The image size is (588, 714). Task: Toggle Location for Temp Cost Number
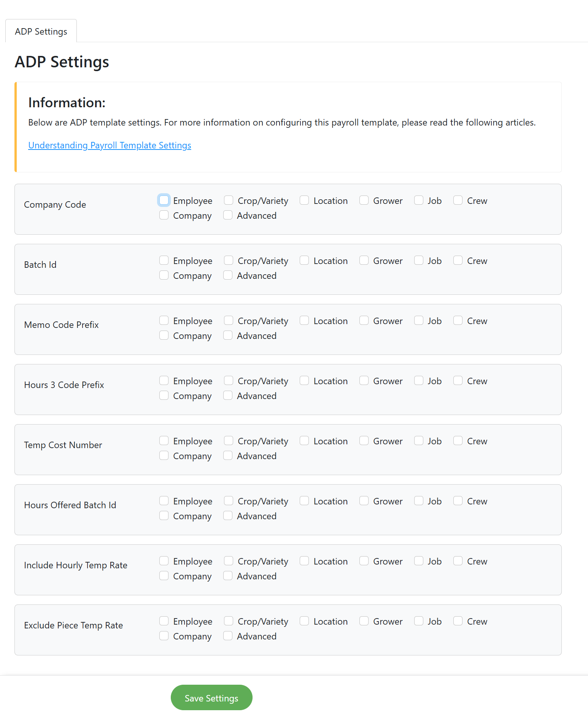click(x=304, y=440)
